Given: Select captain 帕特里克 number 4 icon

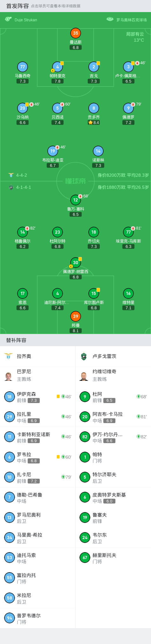Looking at the screenshot, I should 57,67.
